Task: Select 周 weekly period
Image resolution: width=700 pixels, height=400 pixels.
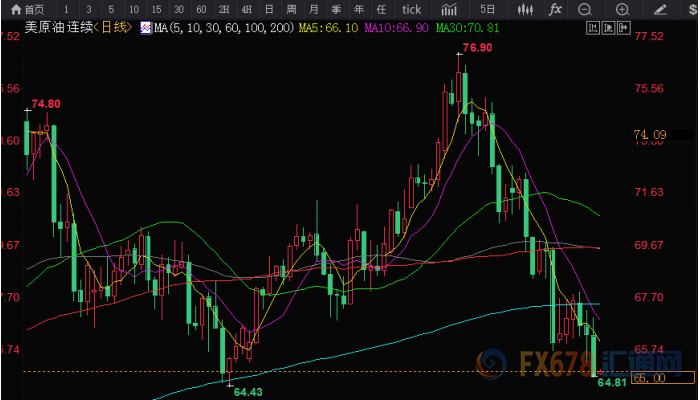Action: coord(291,8)
